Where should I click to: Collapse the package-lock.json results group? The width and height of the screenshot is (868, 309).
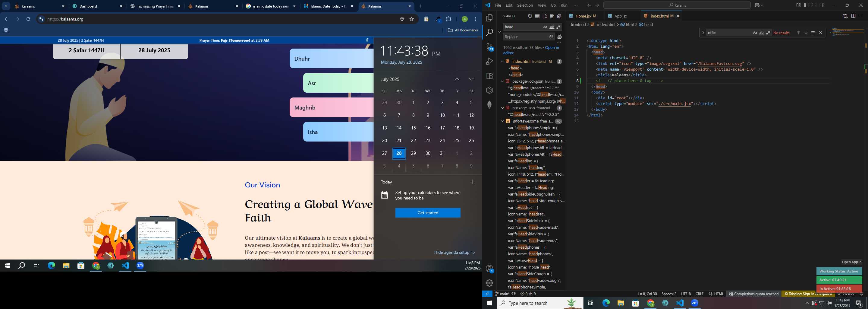click(502, 81)
